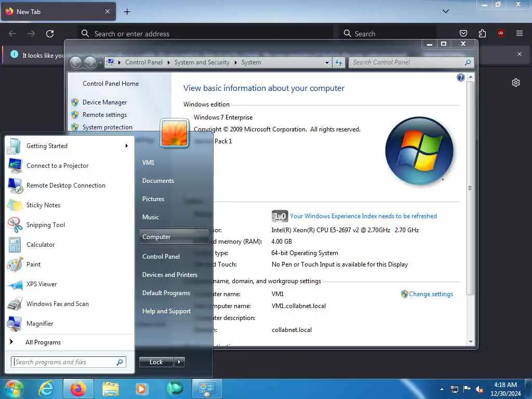Image resolution: width=532 pixels, height=399 pixels.
Task: Open Music from the Start menu
Action: click(x=150, y=217)
